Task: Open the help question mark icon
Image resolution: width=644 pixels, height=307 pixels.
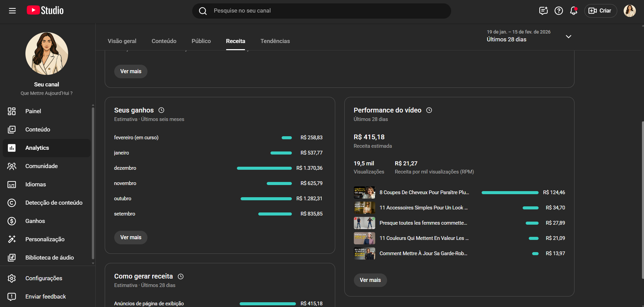Action: click(x=559, y=11)
